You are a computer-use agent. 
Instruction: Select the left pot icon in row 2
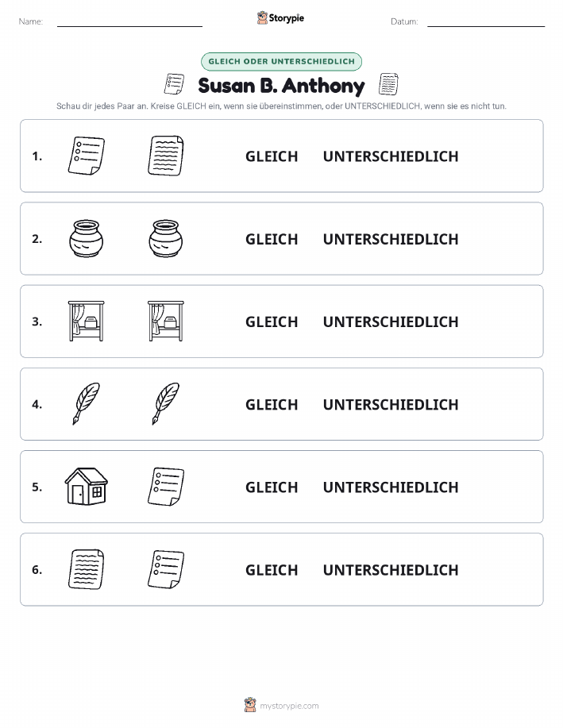coord(87,239)
